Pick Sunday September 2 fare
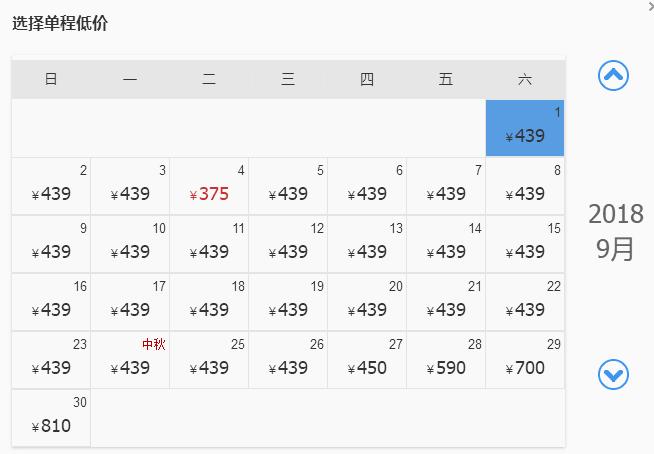The height and width of the screenshot is (454, 654). click(51, 186)
